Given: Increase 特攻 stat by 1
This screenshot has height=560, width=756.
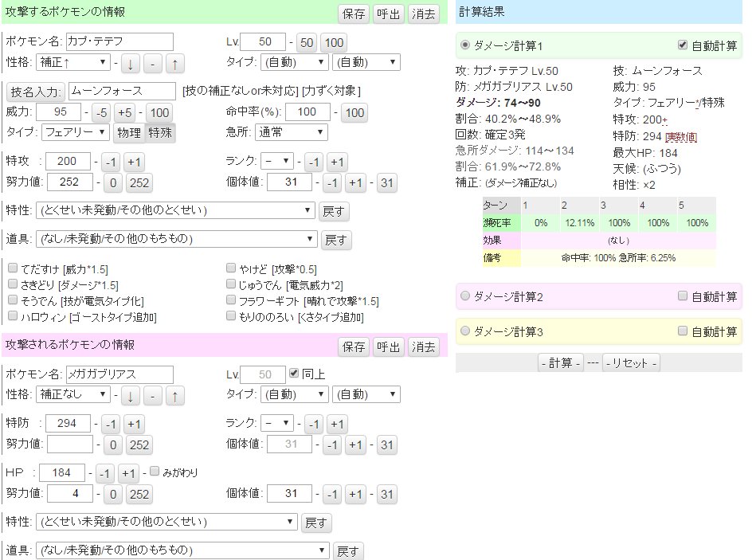Looking at the screenshot, I should 134,163.
